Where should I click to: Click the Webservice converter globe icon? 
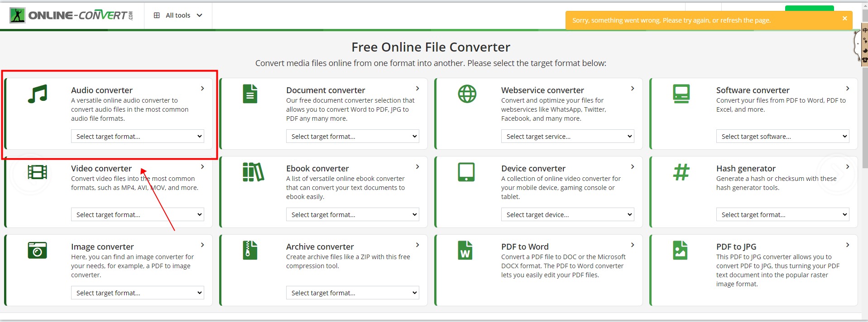tap(467, 94)
